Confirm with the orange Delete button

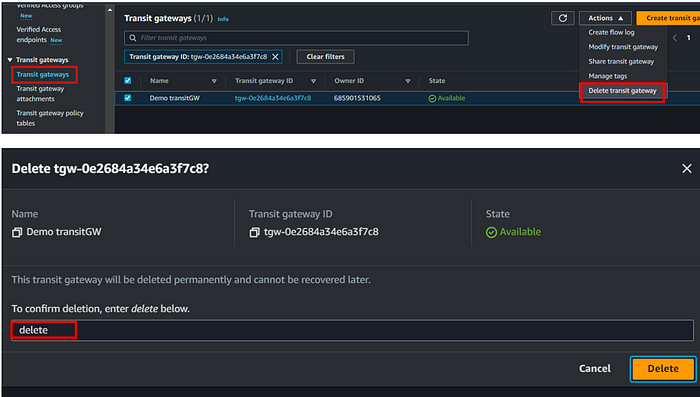663,369
